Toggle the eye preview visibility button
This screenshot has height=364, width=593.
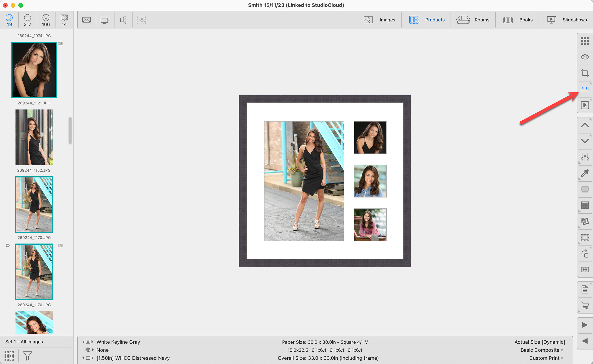585,57
